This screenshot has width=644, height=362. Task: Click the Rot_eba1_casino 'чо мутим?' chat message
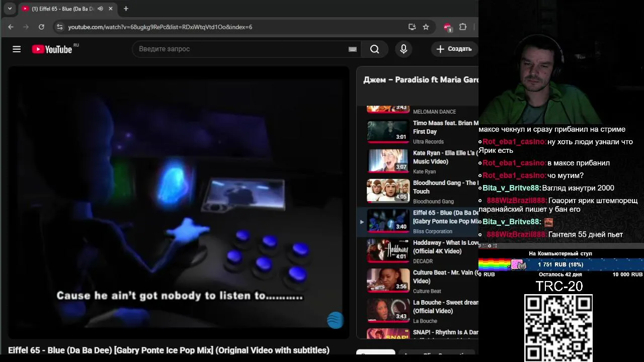coord(531,175)
